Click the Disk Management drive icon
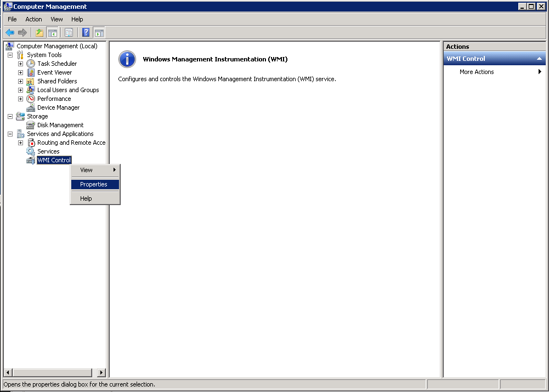Image resolution: width=549 pixels, height=392 pixels. point(31,125)
